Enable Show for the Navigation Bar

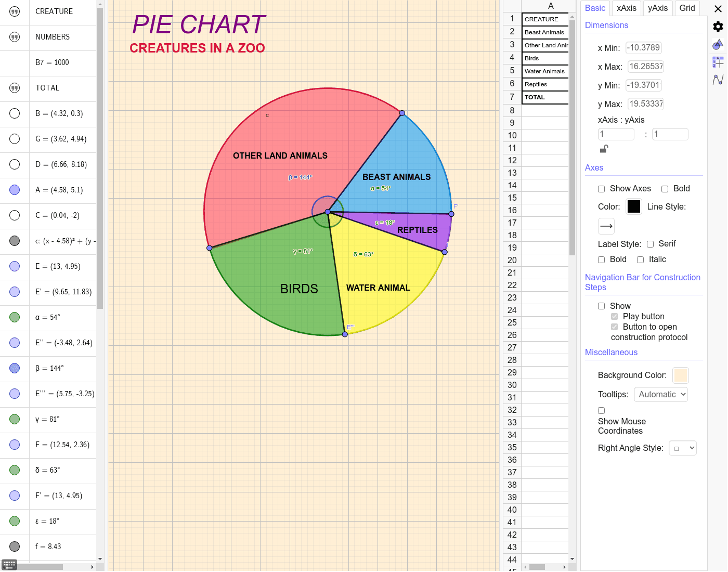pyautogui.click(x=601, y=306)
